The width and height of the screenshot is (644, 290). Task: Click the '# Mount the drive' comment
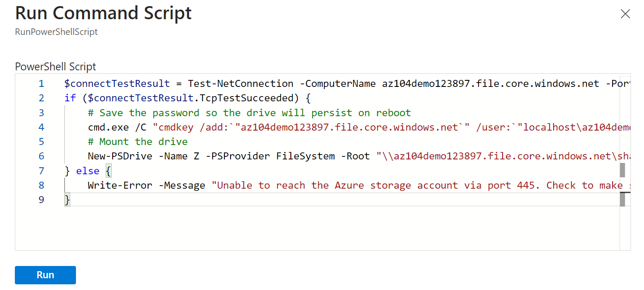(x=138, y=142)
